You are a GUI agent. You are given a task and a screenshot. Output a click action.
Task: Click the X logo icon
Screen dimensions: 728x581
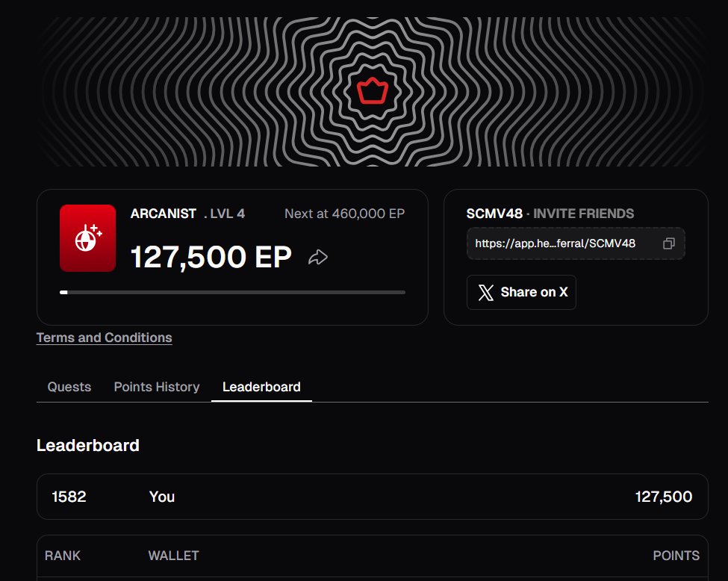486,292
